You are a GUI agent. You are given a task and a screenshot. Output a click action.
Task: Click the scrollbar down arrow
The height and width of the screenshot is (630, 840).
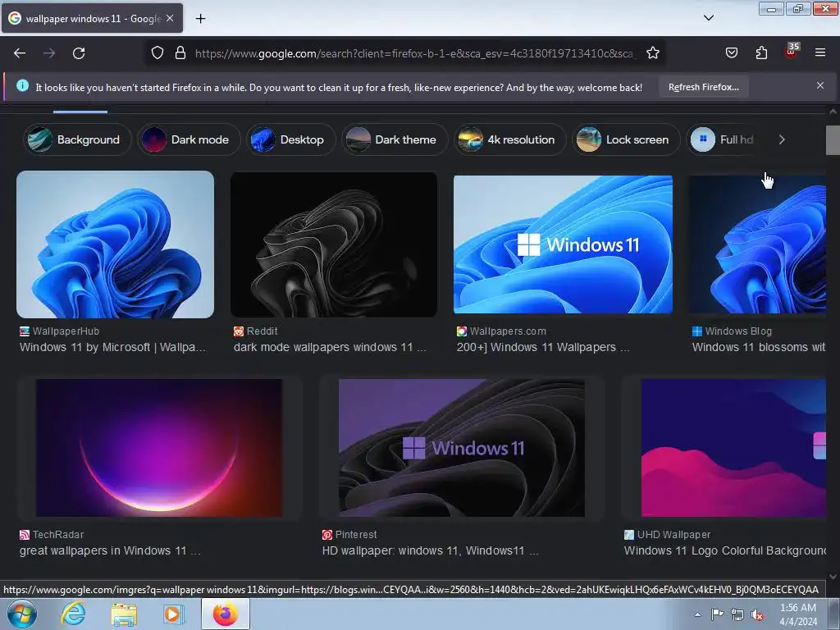(x=833, y=577)
